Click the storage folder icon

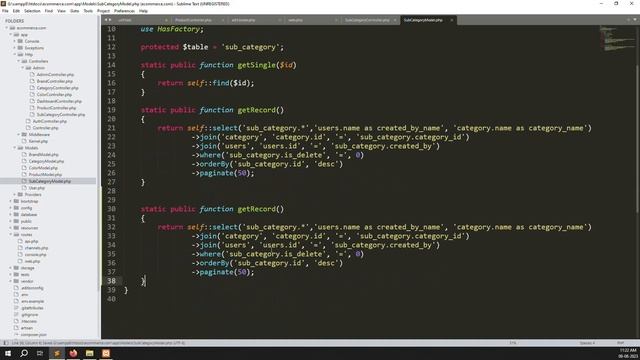(x=16, y=268)
